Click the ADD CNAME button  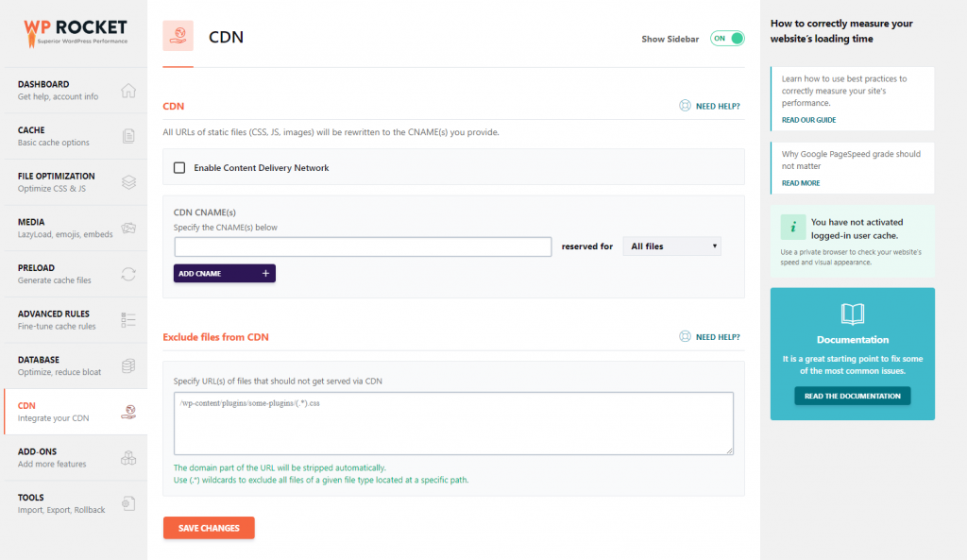point(225,273)
